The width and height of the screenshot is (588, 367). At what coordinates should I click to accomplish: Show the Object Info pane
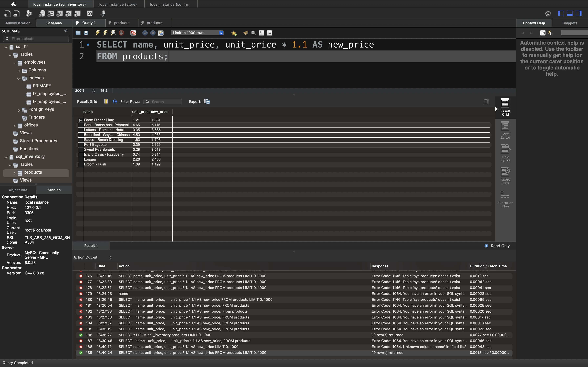[18, 190]
